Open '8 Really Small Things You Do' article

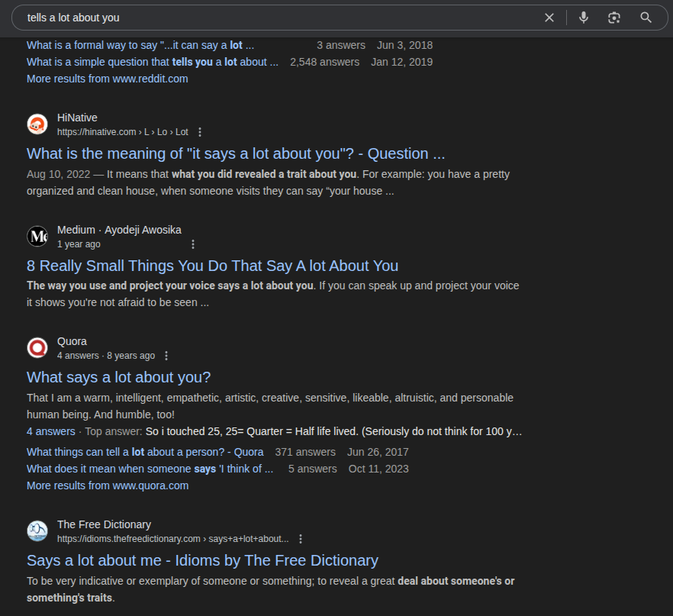(212, 266)
